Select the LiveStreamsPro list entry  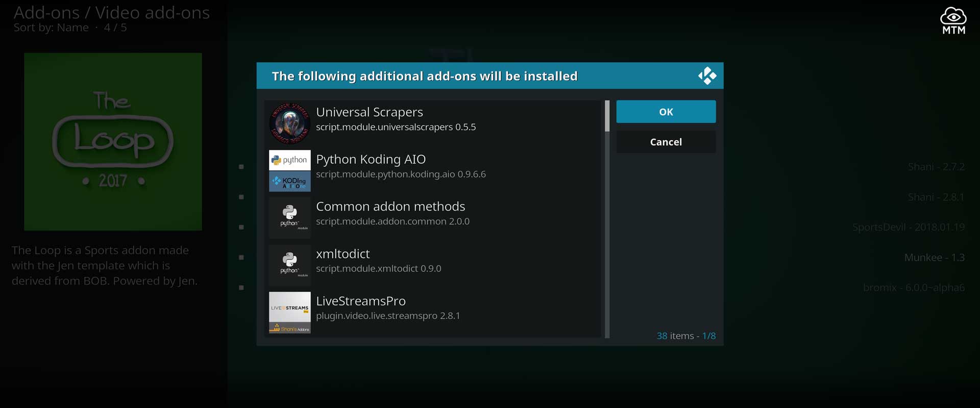point(433,313)
